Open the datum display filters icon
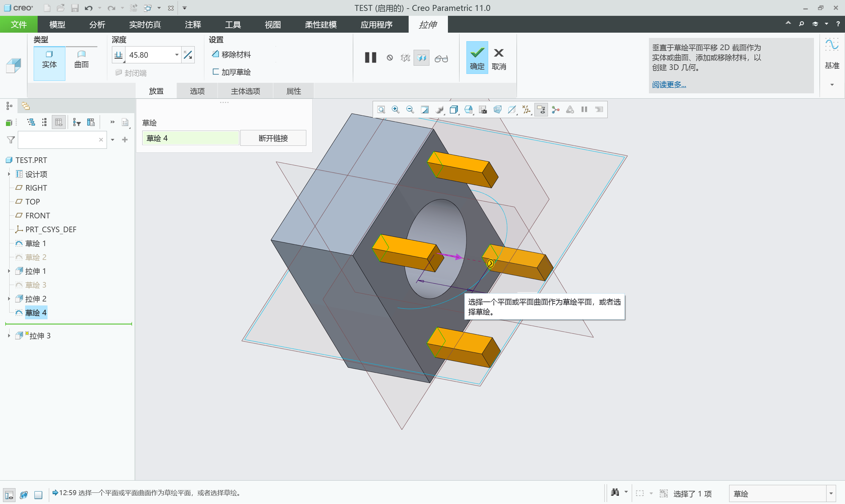Screen dimensions: 845x504 pos(526,110)
